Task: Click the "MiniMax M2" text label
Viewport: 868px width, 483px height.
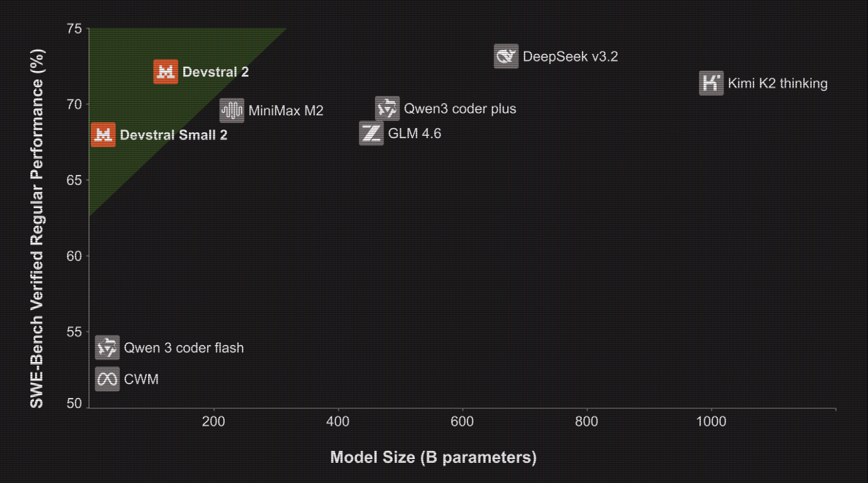Action: coord(286,110)
